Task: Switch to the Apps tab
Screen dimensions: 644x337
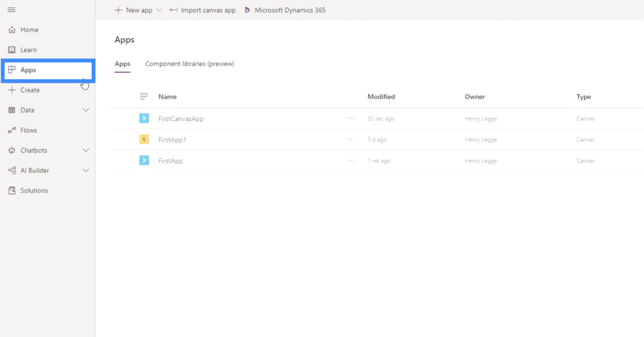Action: point(122,64)
